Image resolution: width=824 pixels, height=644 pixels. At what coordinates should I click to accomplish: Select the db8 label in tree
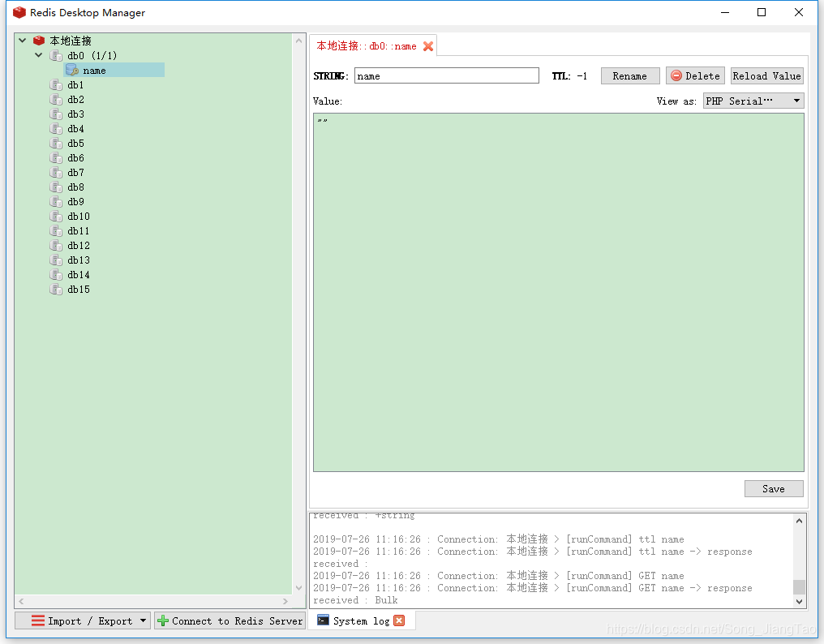point(75,187)
